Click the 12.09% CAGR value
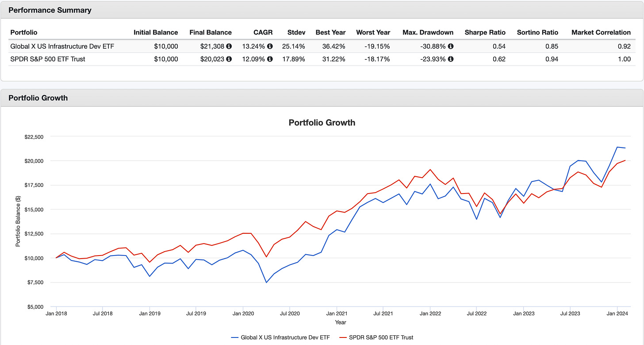644x345 pixels. pos(253,59)
